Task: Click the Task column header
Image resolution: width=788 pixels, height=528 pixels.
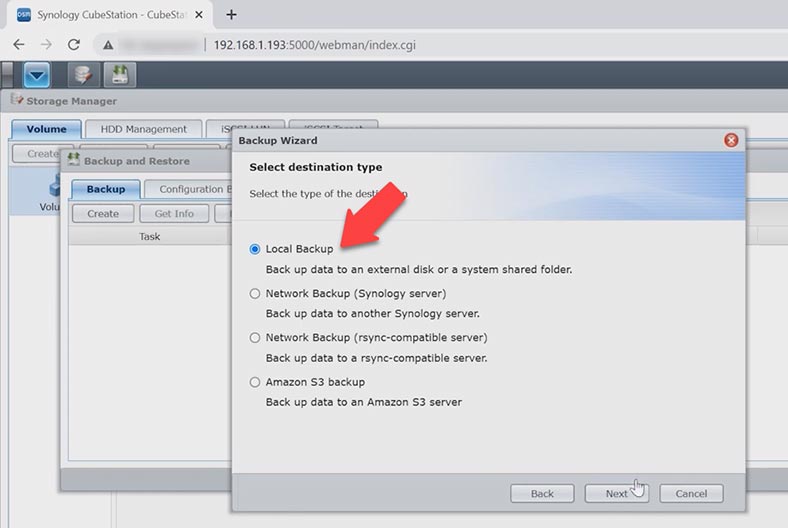Action: (149, 236)
